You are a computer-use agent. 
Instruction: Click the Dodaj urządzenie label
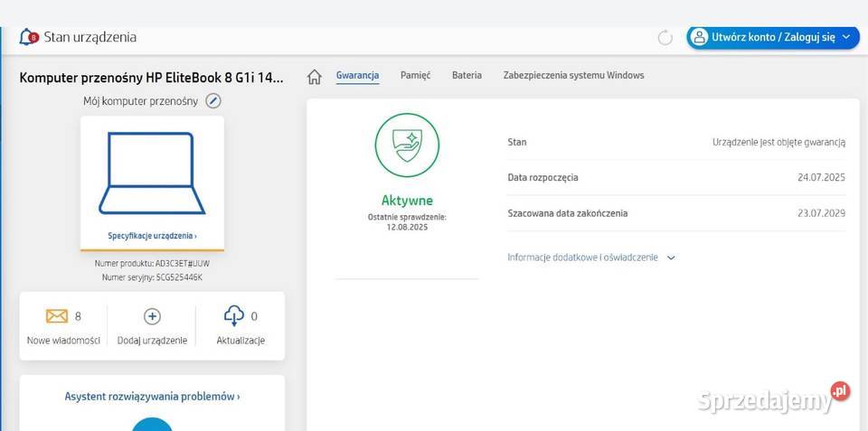click(x=152, y=341)
